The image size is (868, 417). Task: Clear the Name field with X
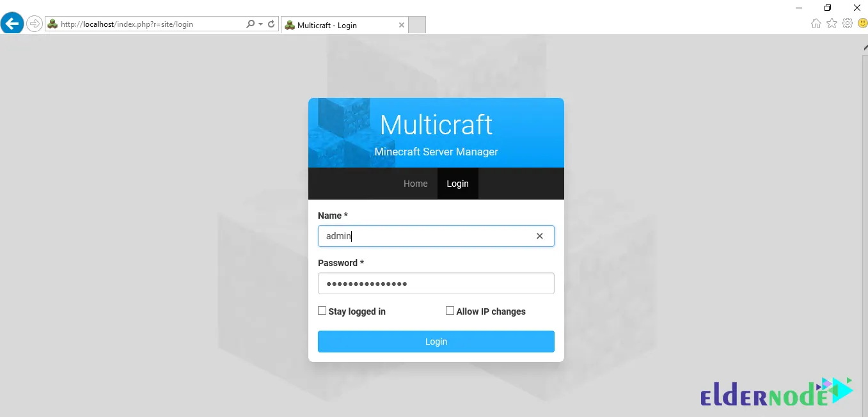(540, 236)
